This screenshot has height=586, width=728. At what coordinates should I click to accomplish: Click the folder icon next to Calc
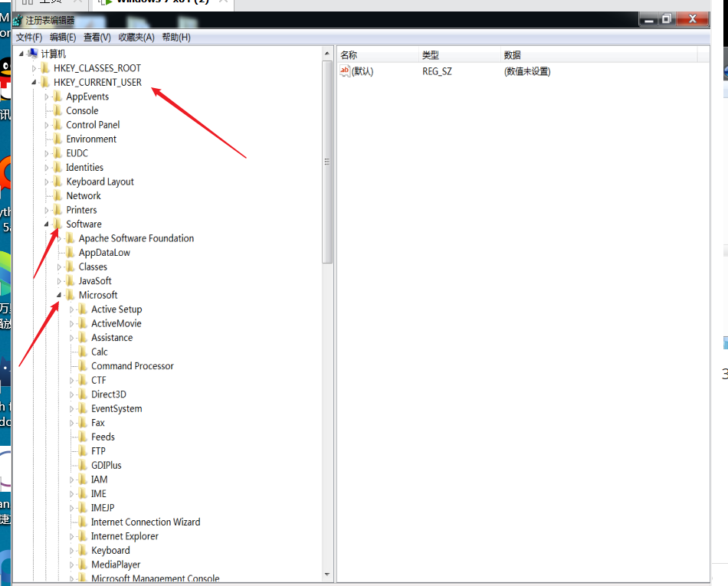click(83, 352)
